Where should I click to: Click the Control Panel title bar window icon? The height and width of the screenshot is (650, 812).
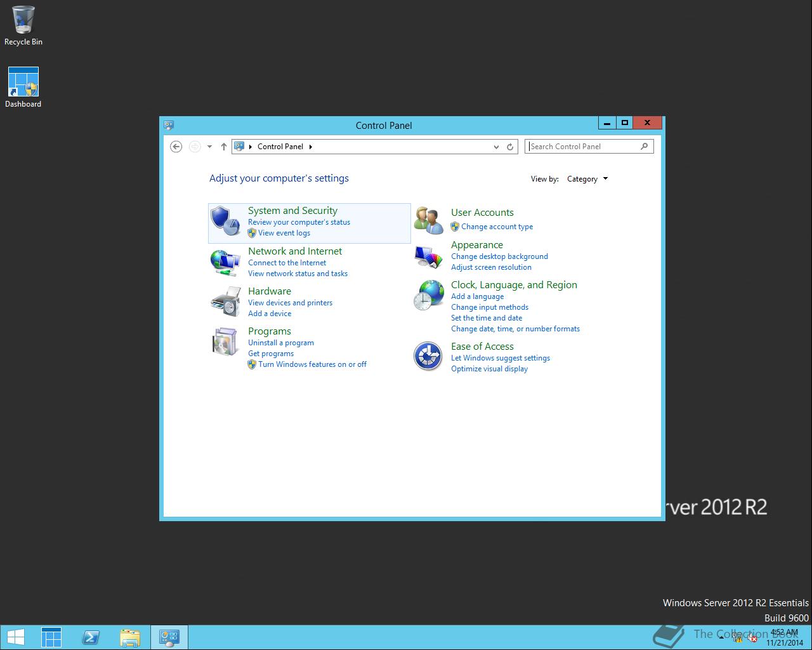point(169,125)
